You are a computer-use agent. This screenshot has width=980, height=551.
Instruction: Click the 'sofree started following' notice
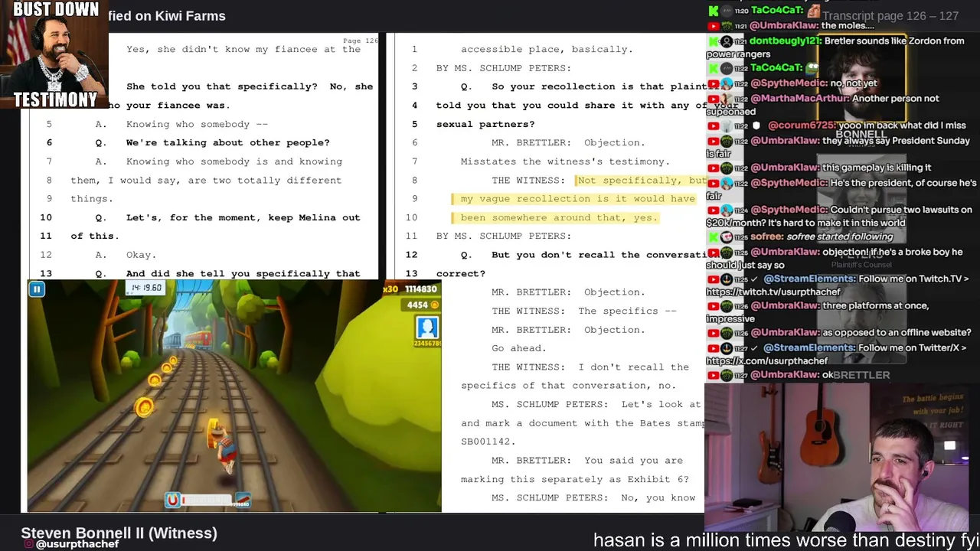[x=841, y=236]
